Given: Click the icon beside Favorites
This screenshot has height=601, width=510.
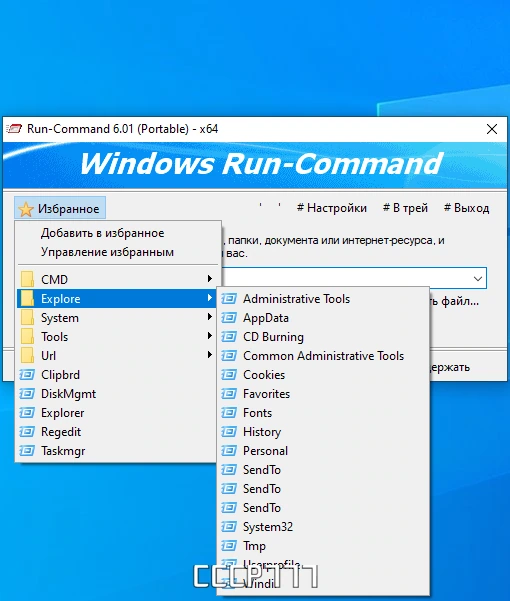Looking at the screenshot, I should click(x=229, y=394).
